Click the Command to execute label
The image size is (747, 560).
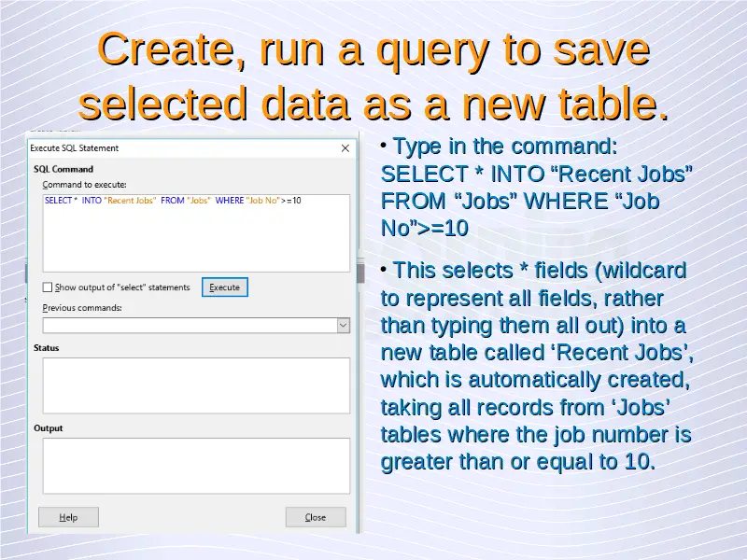click(84, 185)
